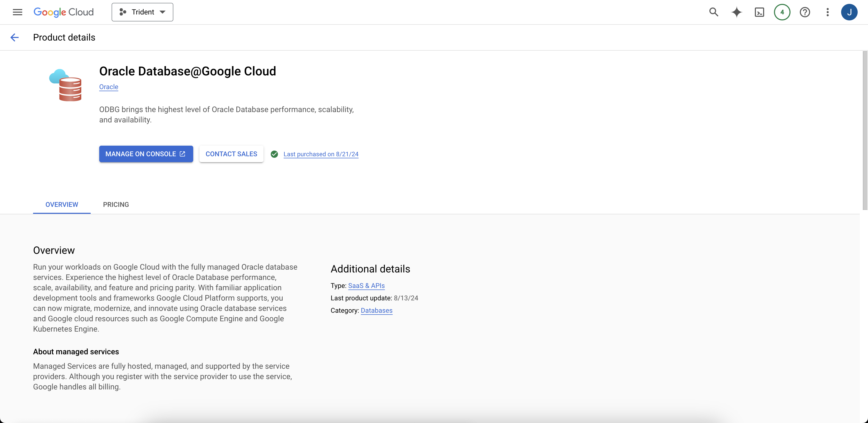Image resolution: width=868 pixels, height=423 pixels.
Task: Click the Oracle Database product logo
Action: [66, 85]
